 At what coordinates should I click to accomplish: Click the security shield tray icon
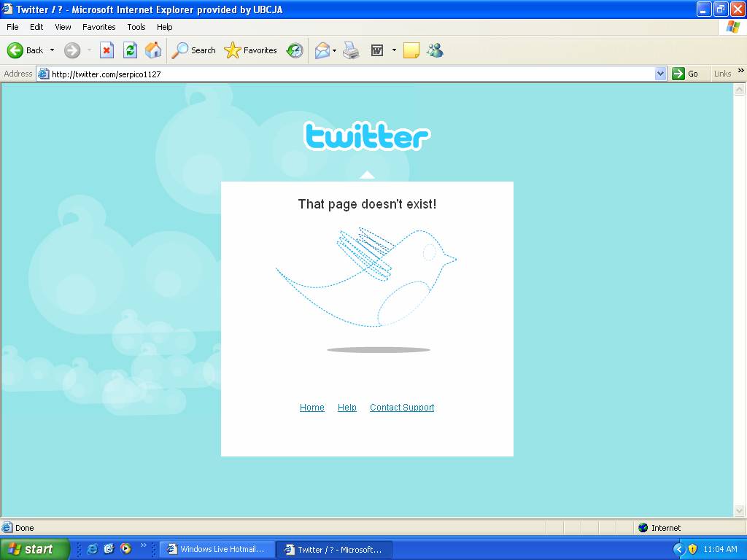pos(692,549)
